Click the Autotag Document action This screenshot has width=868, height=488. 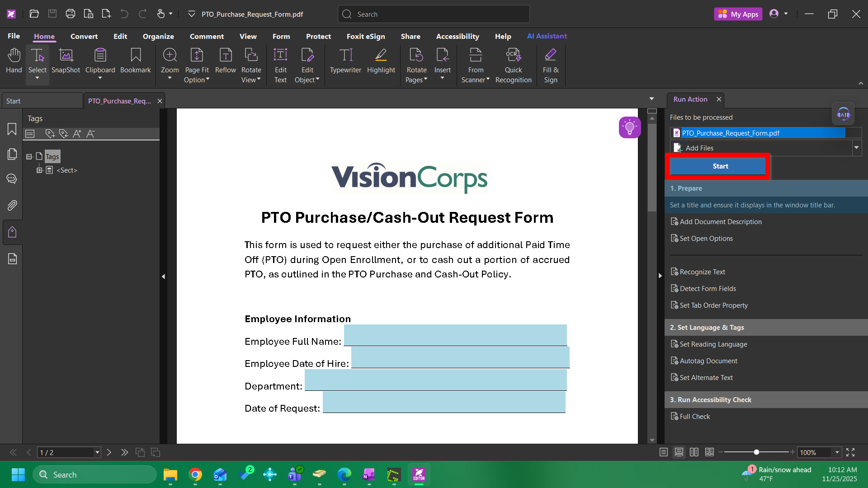pyautogui.click(x=708, y=361)
